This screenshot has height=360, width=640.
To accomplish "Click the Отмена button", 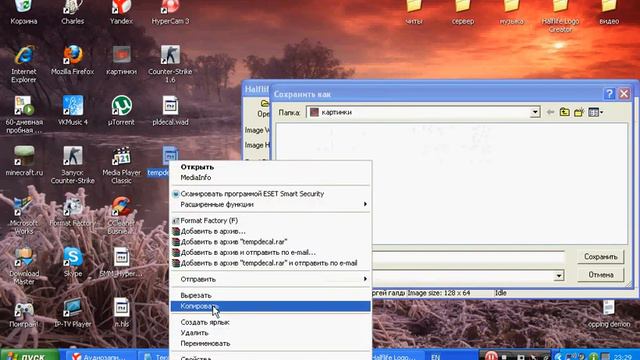I will (600, 275).
